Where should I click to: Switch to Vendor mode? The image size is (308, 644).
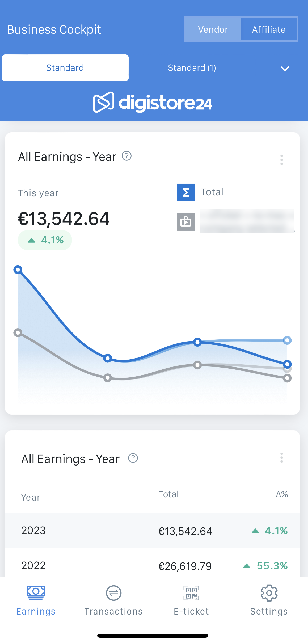(213, 29)
